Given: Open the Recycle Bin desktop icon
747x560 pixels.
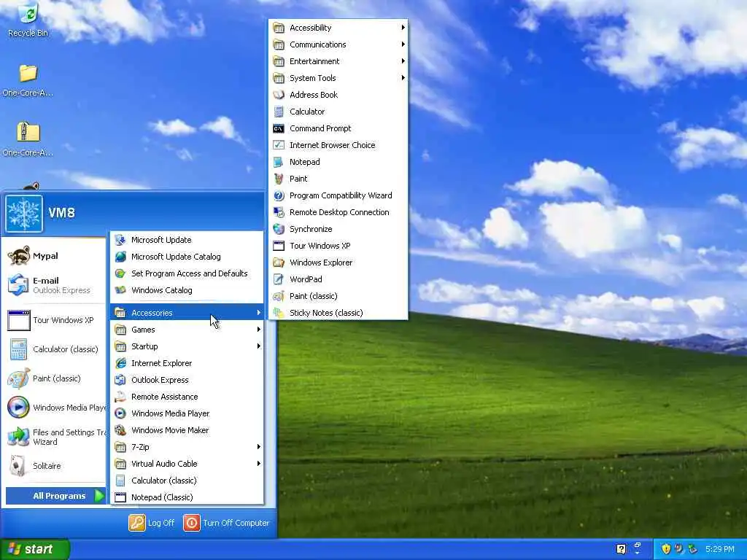Looking at the screenshot, I should [28, 20].
